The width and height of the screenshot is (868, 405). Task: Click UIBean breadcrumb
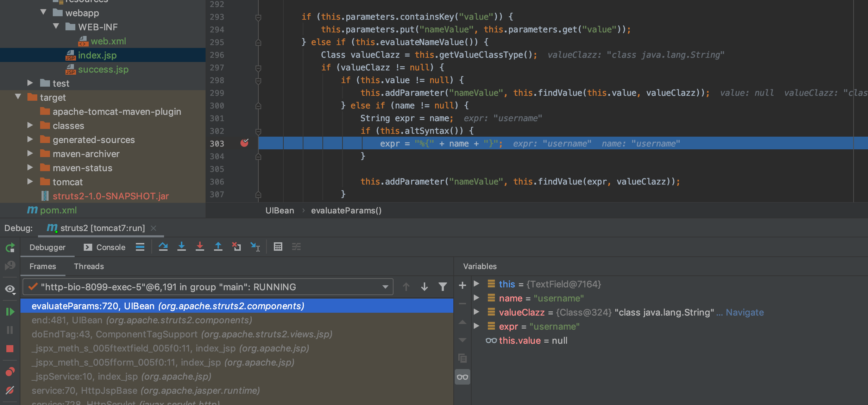280,211
